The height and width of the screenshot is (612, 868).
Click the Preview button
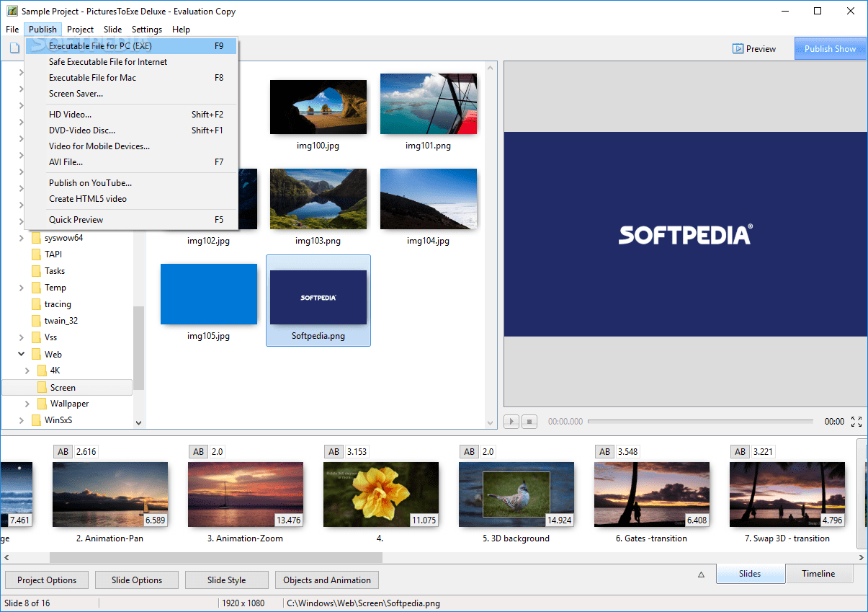754,49
